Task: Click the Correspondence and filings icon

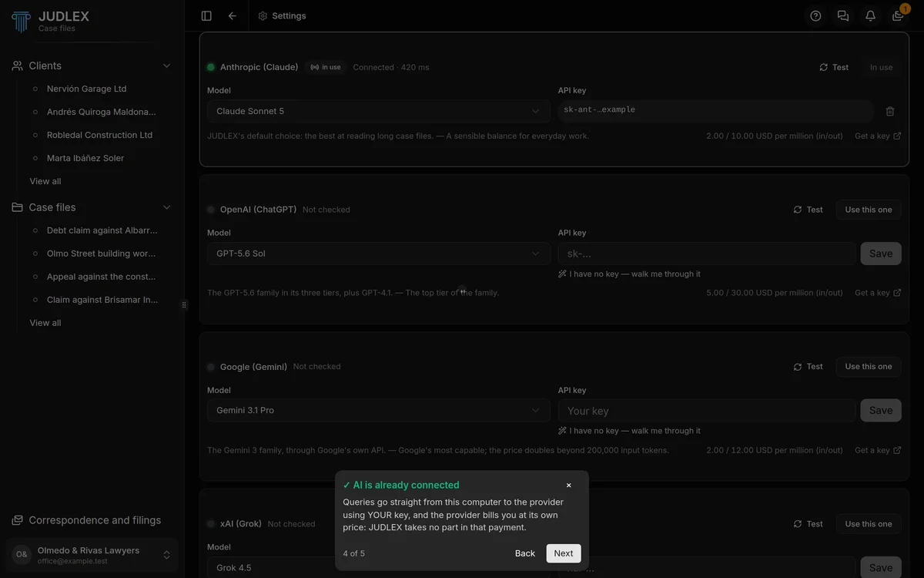Action: [18, 520]
